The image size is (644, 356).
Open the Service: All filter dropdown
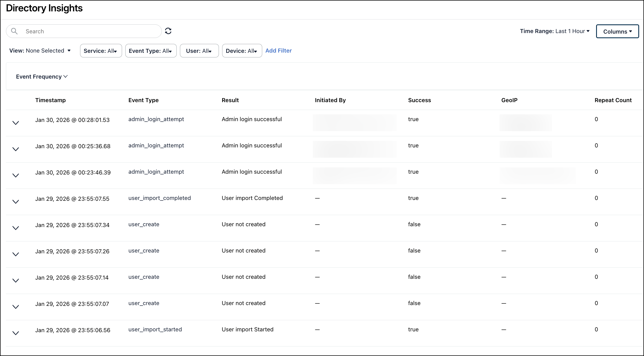point(101,51)
